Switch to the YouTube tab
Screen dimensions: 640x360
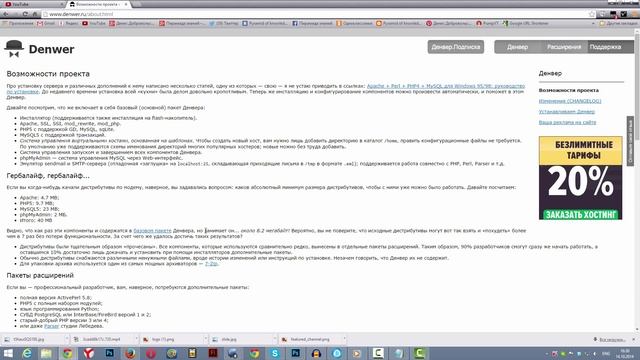[x=33, y=4]
